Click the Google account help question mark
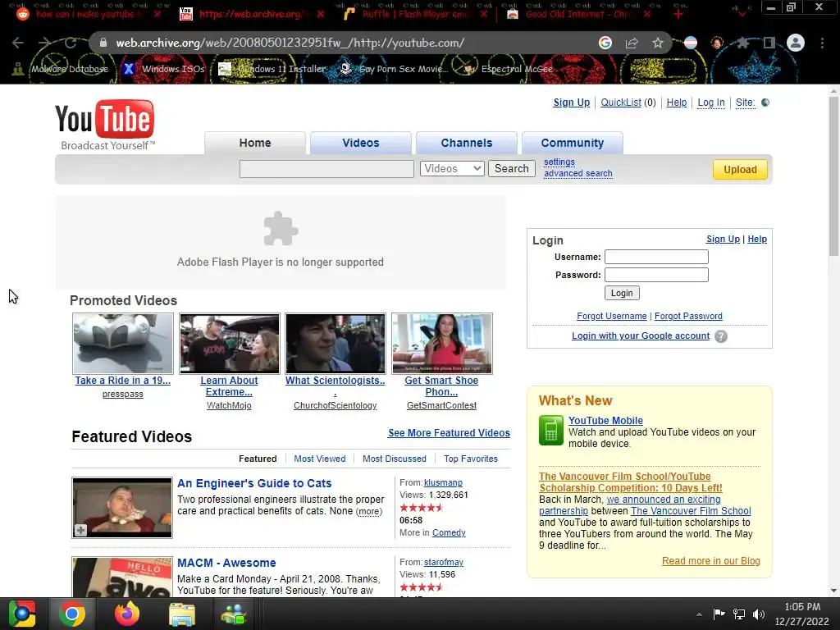The height and width of the screenshot is (630, 840). [721, 336]
